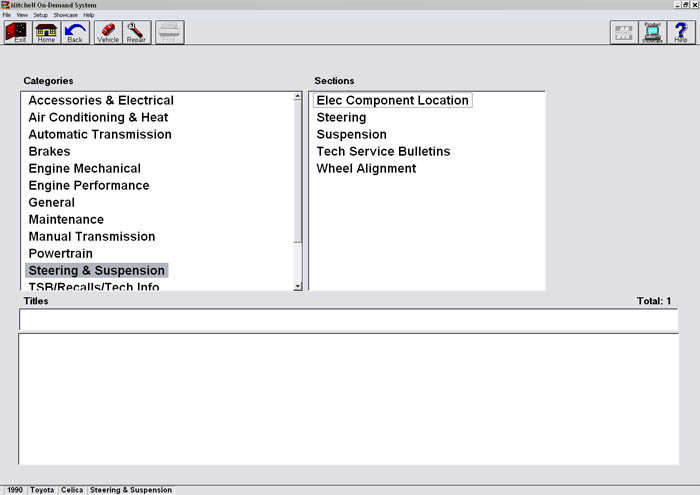Open the Help menu in menu bar
The height and width of the screenshot is (495, 700).
click(89, 15)
